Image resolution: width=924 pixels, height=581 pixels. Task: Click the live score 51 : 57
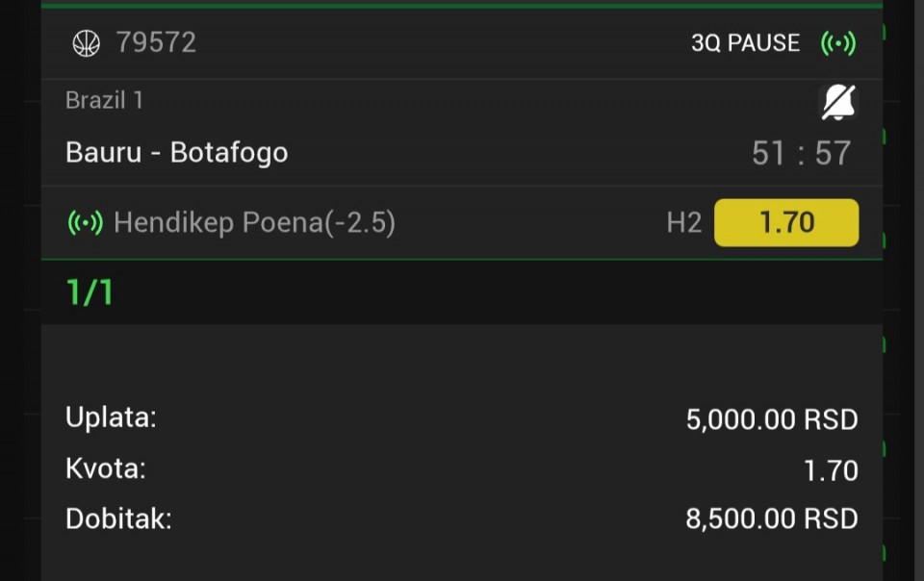[801, 153]
